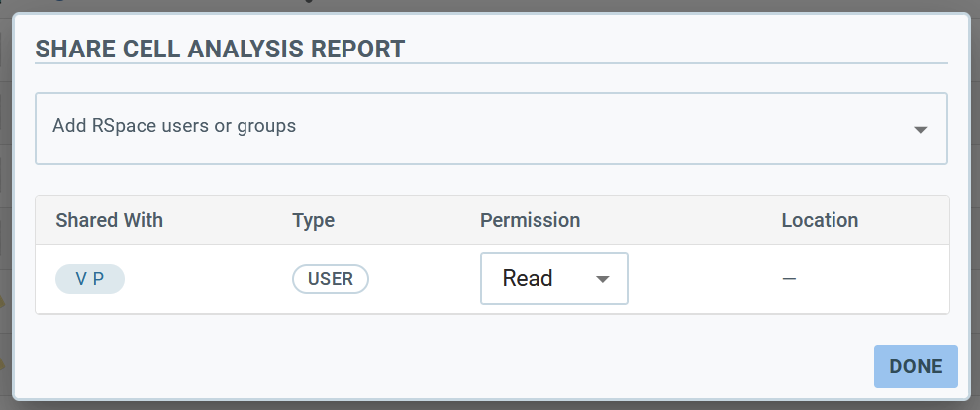Click the Add RSpace users or groups field
Viewport: 980px width, 410px height.
click(x=475, y=128)
